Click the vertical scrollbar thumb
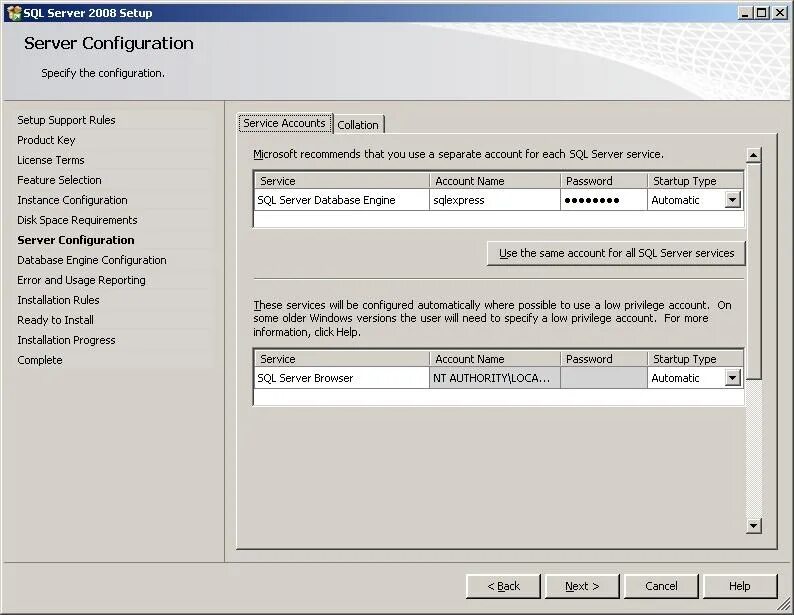The height and width of the screenshot is (615, 794). (x=753, y=271)
